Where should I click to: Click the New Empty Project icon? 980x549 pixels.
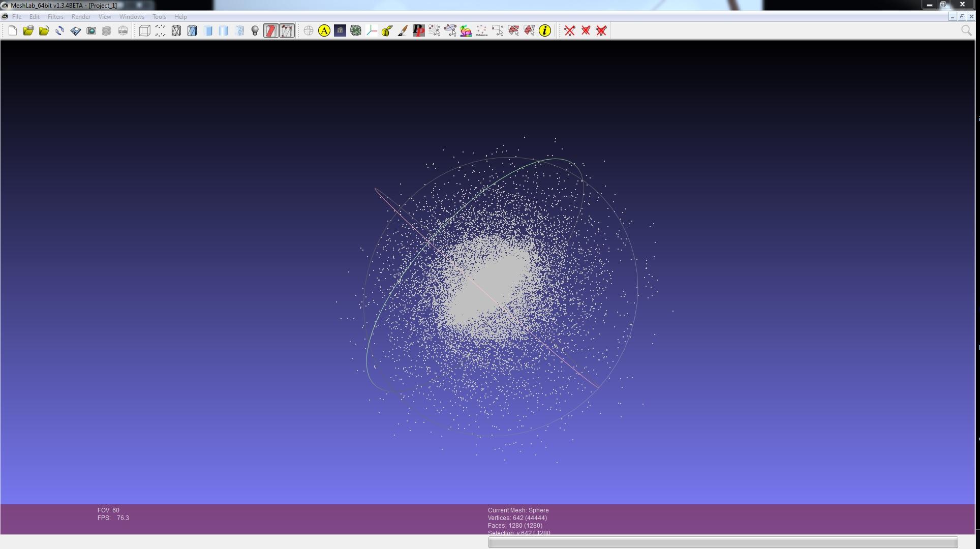pos(13,31)
